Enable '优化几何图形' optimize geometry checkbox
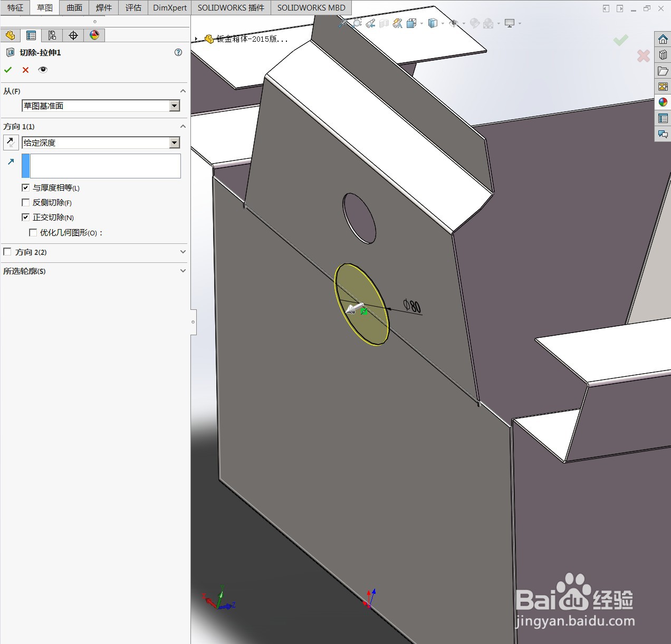 33,232
